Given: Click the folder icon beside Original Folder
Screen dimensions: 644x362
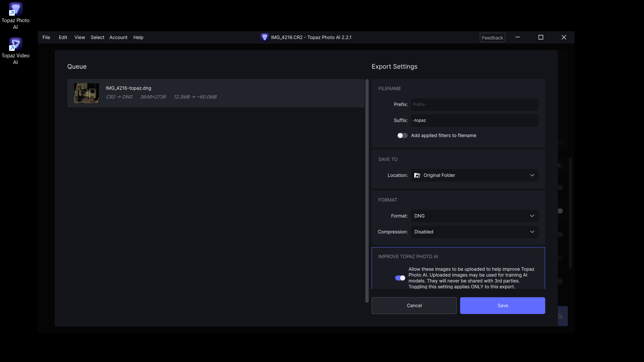Looking at the screenshot, I should (417, 175).
